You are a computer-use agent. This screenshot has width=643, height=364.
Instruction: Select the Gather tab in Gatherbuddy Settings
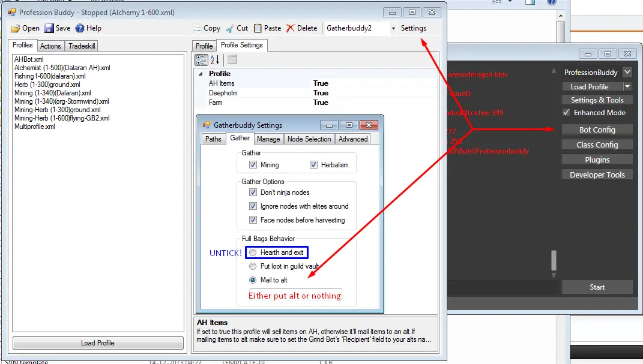pos(240,138)
